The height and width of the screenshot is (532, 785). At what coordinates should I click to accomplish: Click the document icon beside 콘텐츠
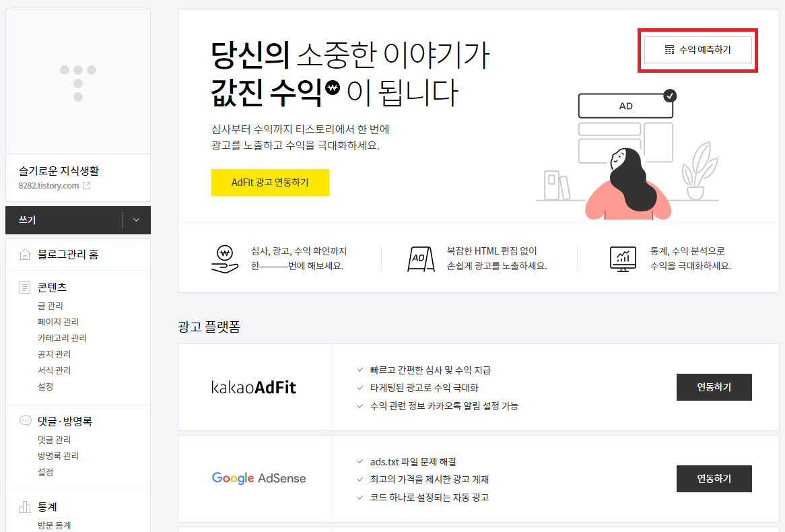[x=24, y=288]
